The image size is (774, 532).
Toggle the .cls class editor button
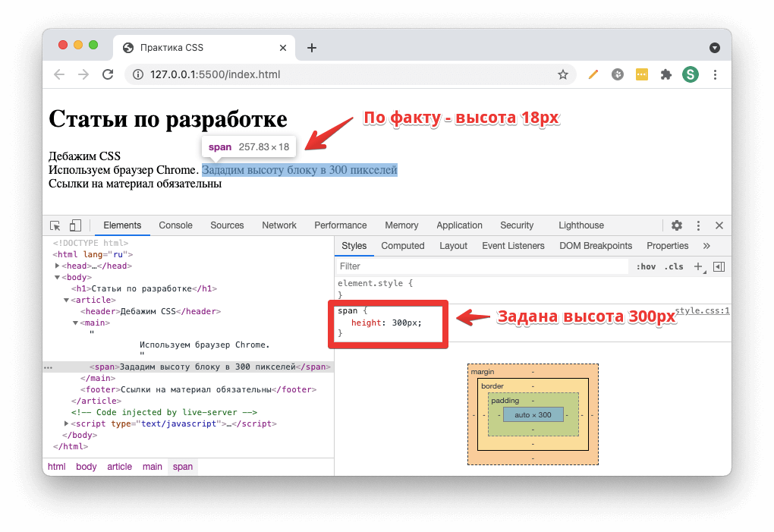tap(674, 266)
